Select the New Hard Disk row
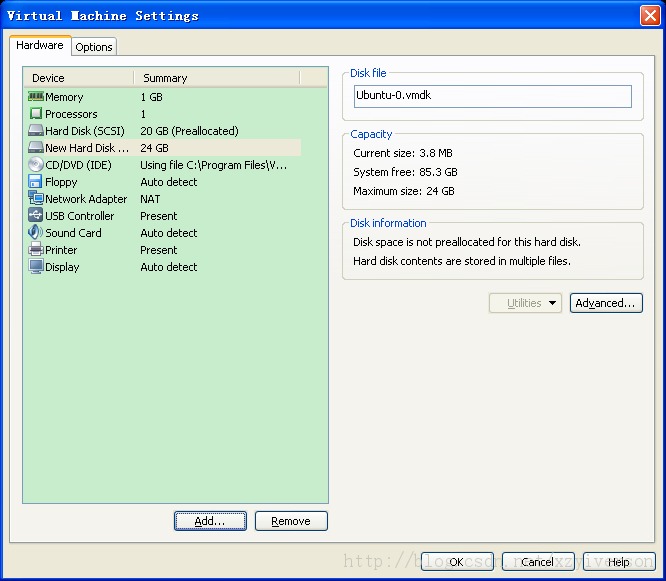The height and width of the screenshot is (581, 666). 85,148
